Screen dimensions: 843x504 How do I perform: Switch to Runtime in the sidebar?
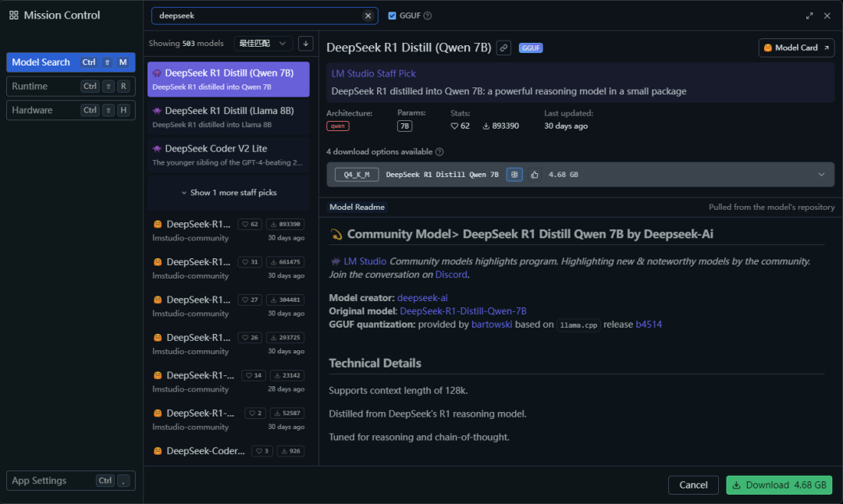70,87
